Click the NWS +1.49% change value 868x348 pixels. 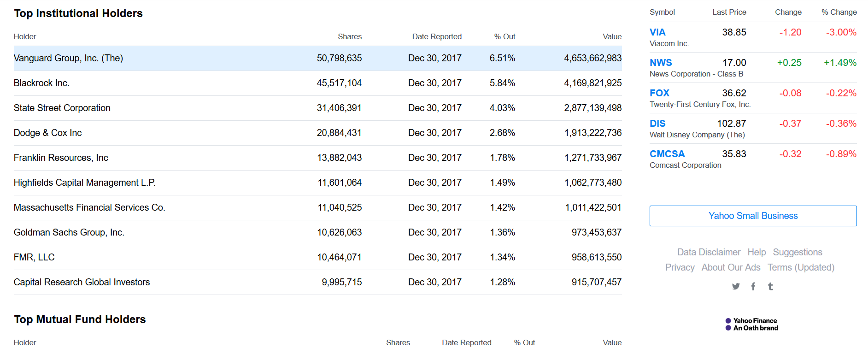[840, 63]
